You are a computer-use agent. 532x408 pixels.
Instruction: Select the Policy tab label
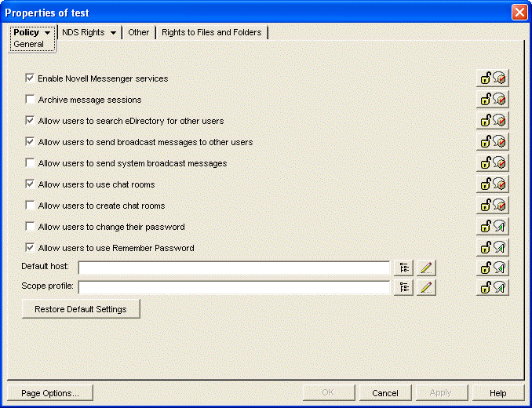[26, 32]
